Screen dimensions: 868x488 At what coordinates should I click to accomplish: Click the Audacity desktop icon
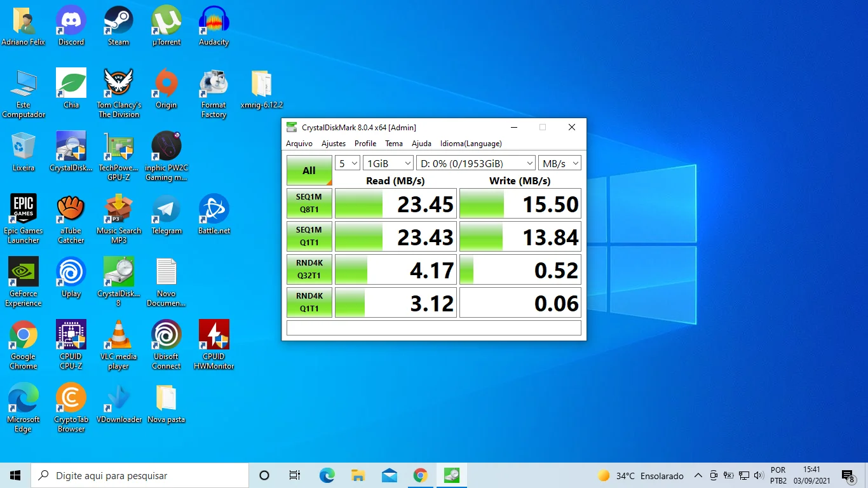(x=214, y=22)
